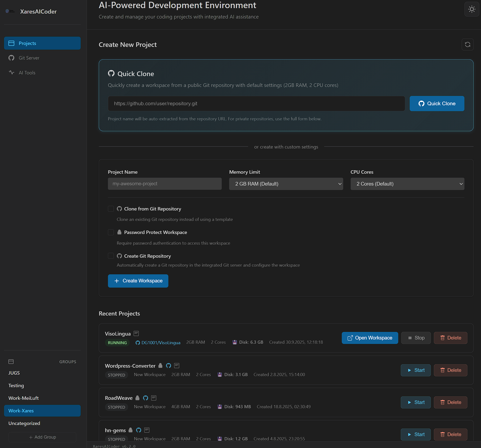Stop the running VisoLingua workspace
Screen dimensions: 481x448
tap(416, 338)
